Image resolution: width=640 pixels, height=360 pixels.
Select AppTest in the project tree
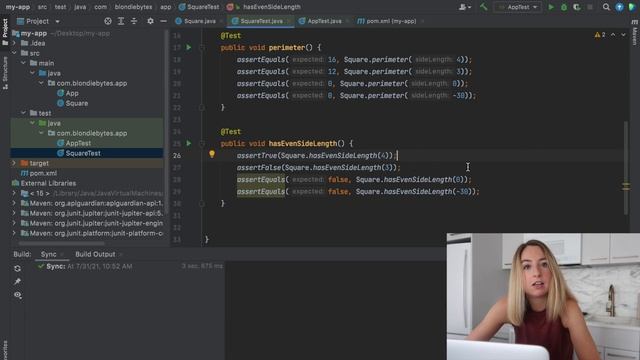click(78, 143)
